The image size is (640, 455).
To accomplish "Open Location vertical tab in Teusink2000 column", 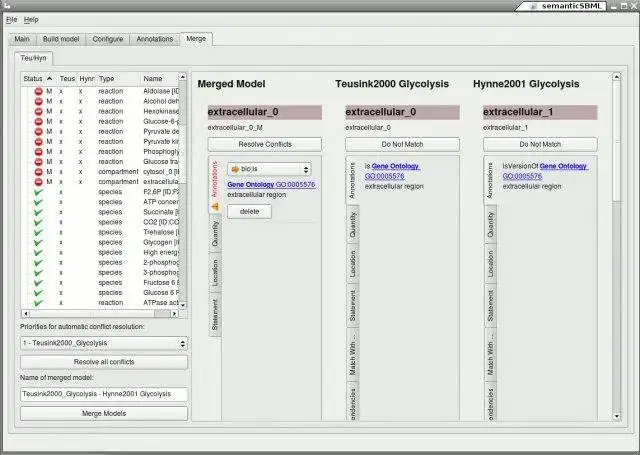I will pyautogui.click(x=353, y=264).
